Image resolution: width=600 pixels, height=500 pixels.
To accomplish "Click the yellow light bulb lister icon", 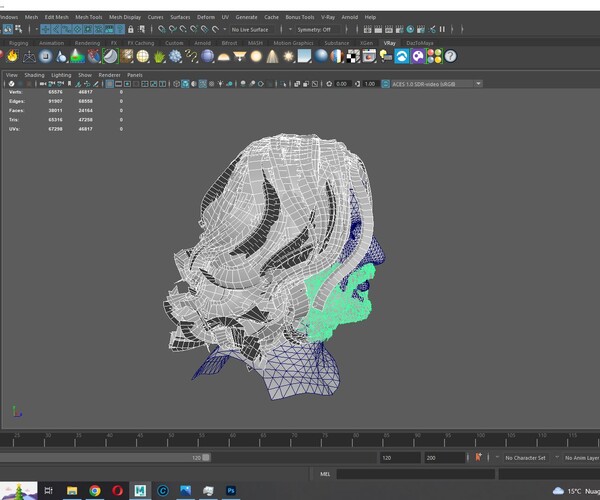I will [386, 56].
